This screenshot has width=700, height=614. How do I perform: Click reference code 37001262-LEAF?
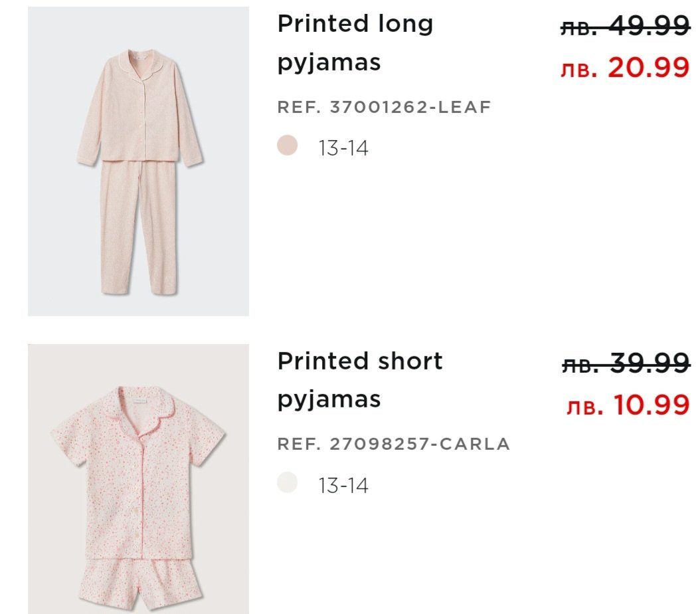tap(384, 107)
